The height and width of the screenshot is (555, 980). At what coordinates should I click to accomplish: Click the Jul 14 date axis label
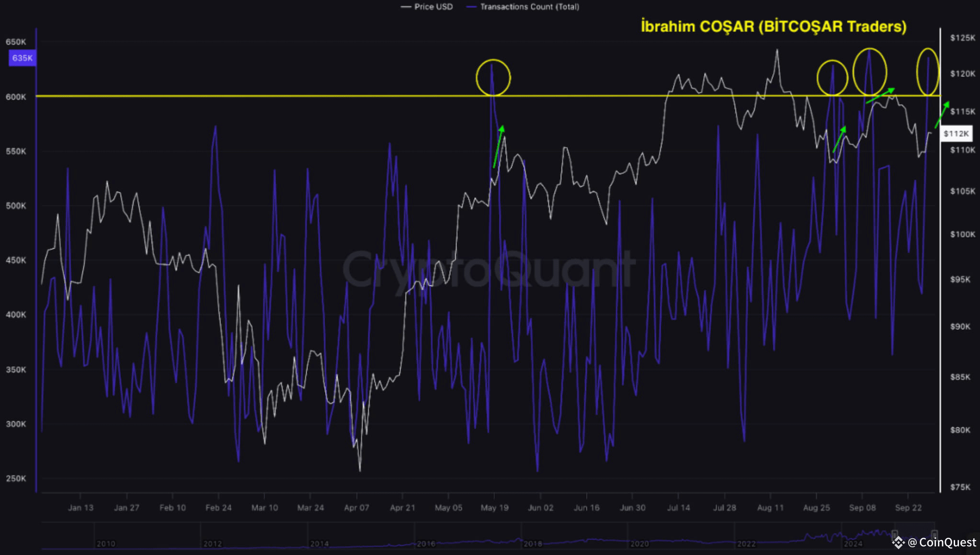coord(678,508)
